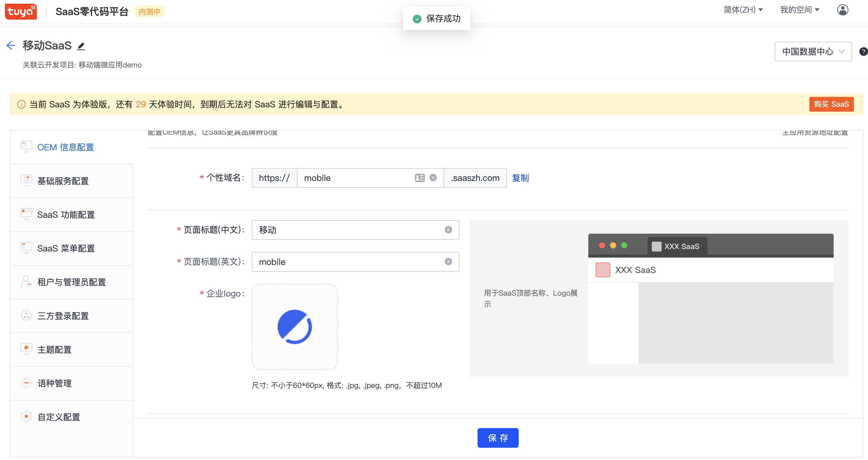Click the 保存 button
The height and width of the screenshot is (460, 868).
tap(498, 438)
